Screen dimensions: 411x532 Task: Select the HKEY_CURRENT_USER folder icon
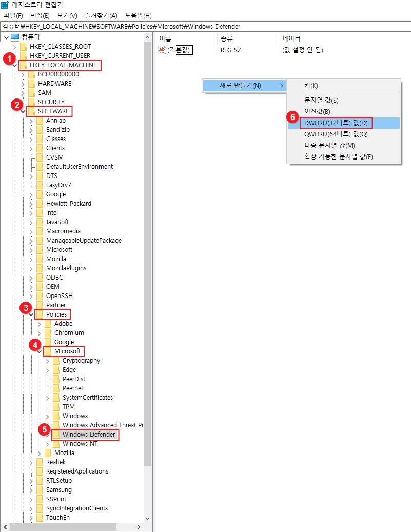coord(24,55)
